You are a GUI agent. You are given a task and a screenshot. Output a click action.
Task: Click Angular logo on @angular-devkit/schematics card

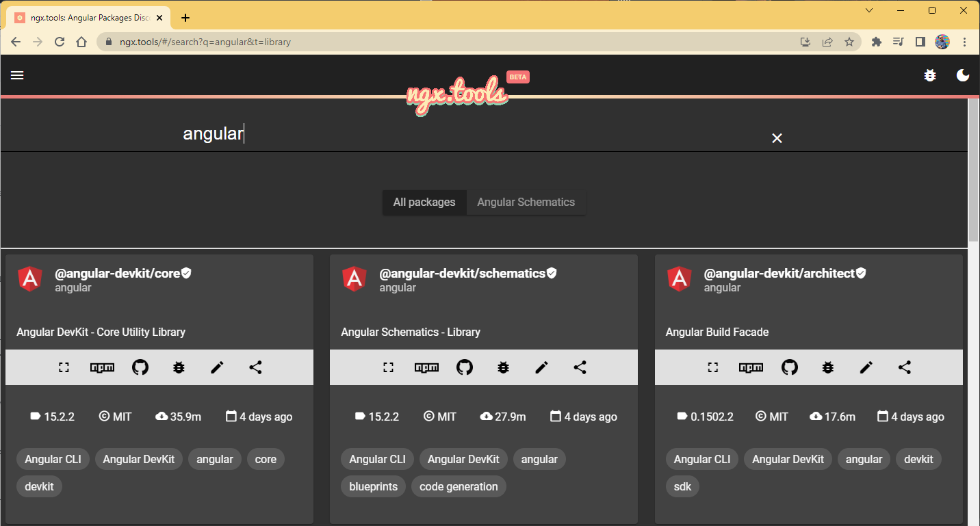click(x=354, y=278)
